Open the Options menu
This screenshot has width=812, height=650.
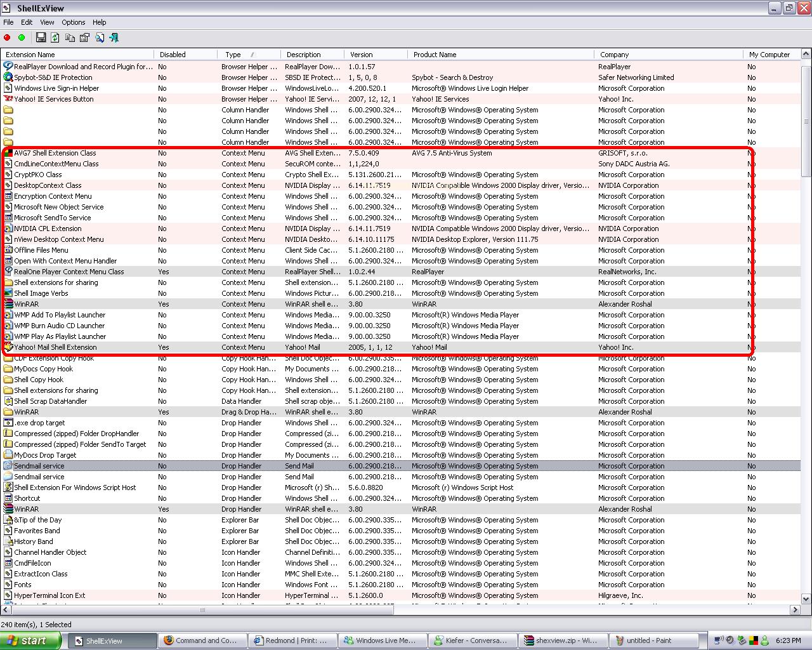point(73,22)
